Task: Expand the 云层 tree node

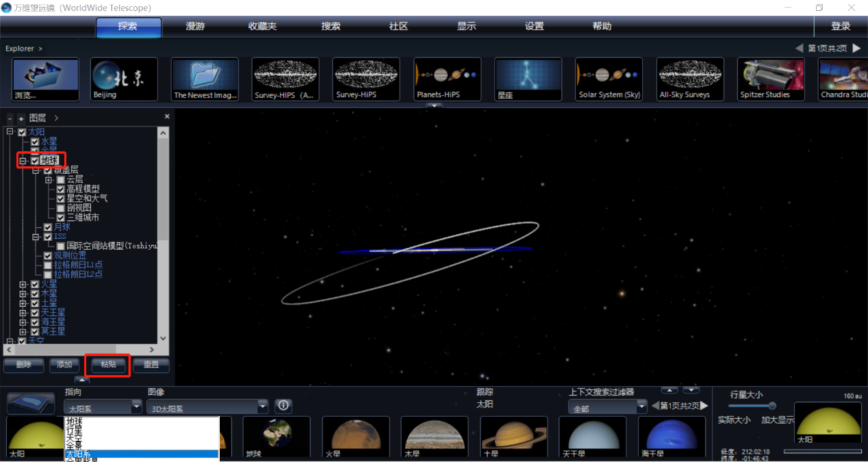Action: tap(49, 179)
